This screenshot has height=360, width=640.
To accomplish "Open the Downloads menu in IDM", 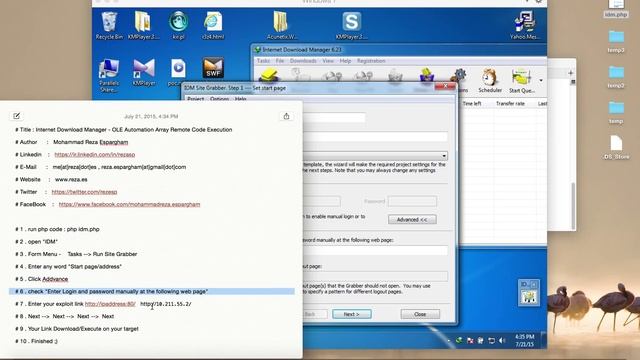I will (303, 61).
